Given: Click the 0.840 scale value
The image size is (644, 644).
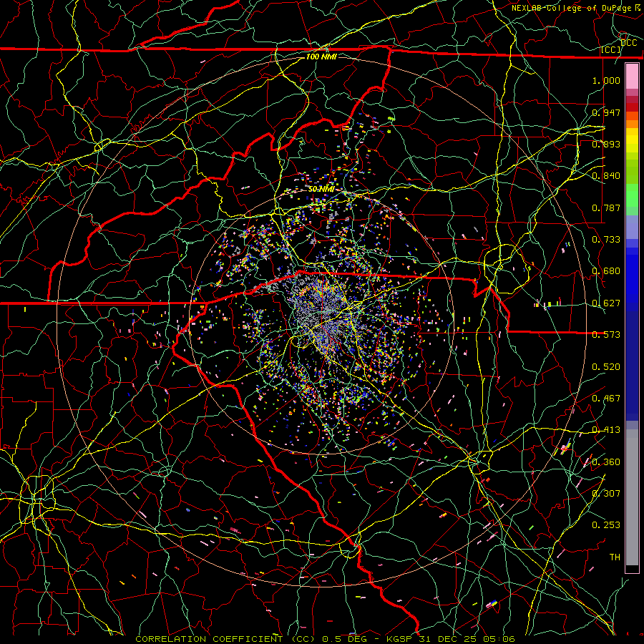Looking at the screenshot, I should point(606,176).
